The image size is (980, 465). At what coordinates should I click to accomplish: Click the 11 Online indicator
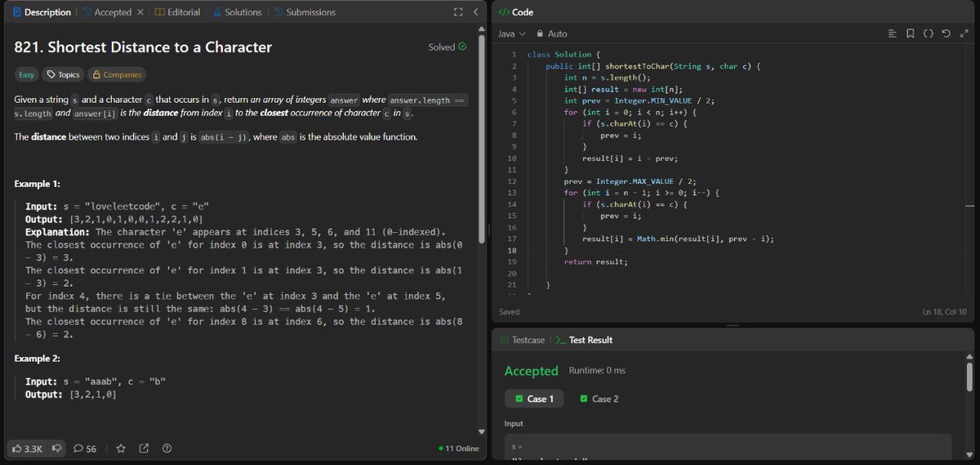coord(459,449)
